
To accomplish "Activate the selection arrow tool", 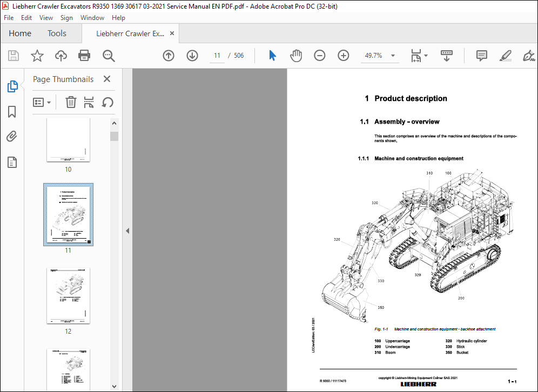I will point(272,56).
